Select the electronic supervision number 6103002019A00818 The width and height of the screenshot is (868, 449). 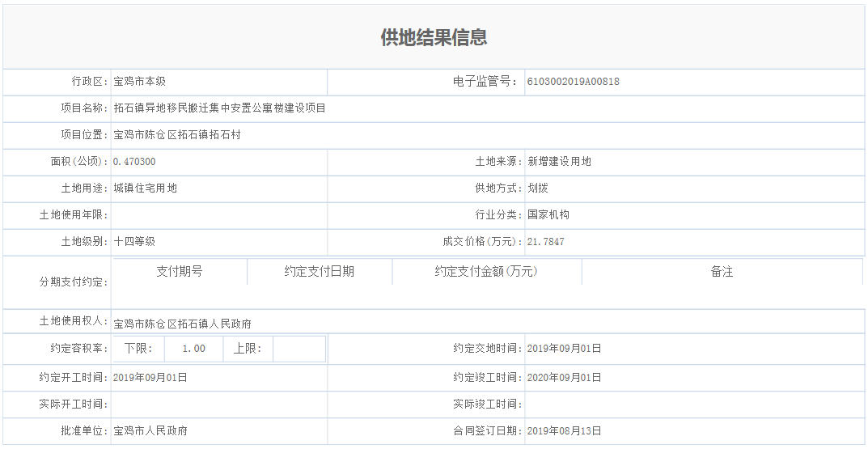point(573,82)
